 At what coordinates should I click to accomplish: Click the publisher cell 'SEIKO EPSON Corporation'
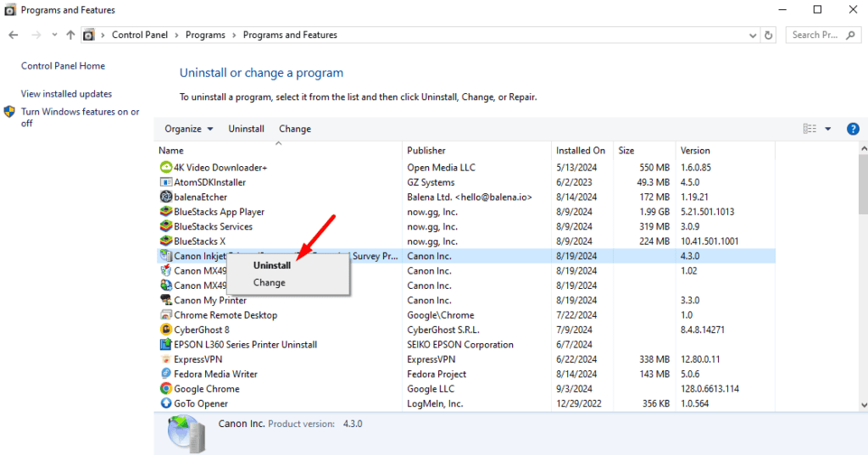pos(460,344)
